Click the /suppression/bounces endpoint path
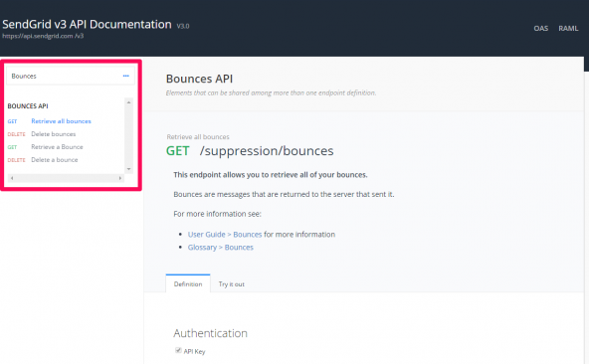 [x=267, y=150]
